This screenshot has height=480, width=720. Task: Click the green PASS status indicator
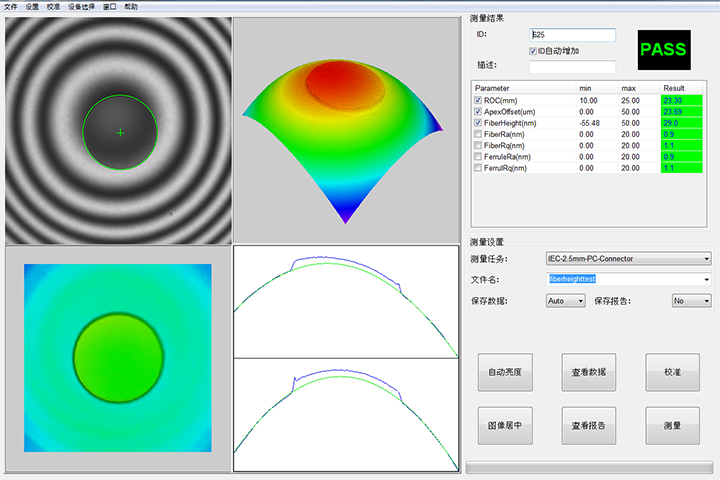pos(664,50)
